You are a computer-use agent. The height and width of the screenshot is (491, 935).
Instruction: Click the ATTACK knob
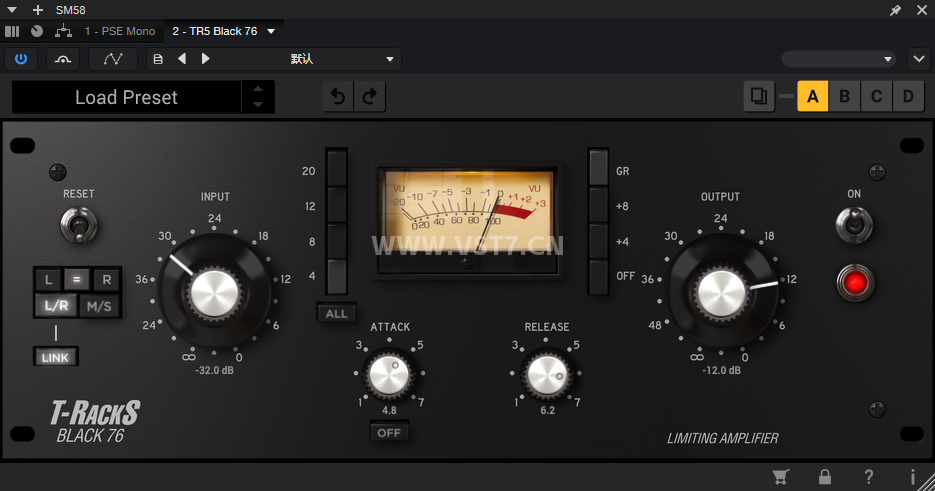coord(389,376)
